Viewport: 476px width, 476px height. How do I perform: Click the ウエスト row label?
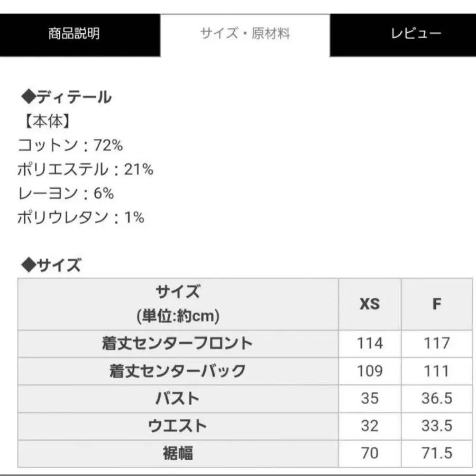pyautogui.click(x=178, y=426)
